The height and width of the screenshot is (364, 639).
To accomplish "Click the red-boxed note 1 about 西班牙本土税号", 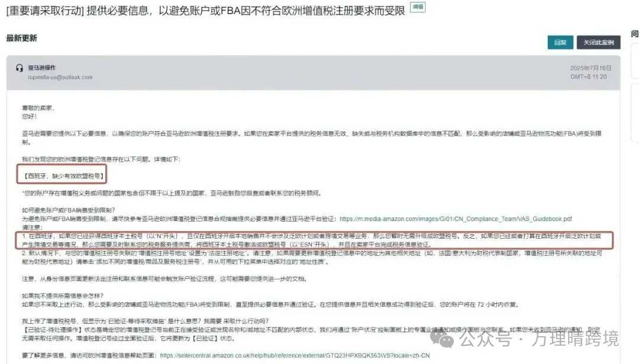I will point(314,240).
